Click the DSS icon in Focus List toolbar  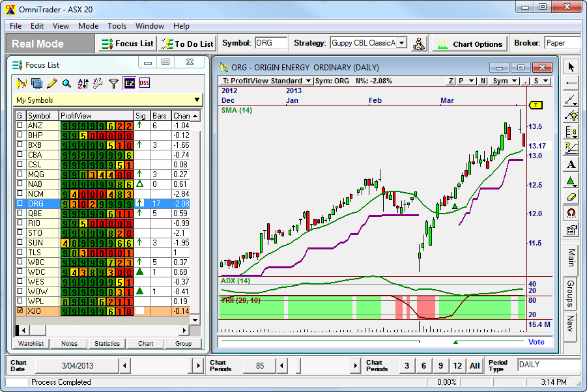coord(145,83)
